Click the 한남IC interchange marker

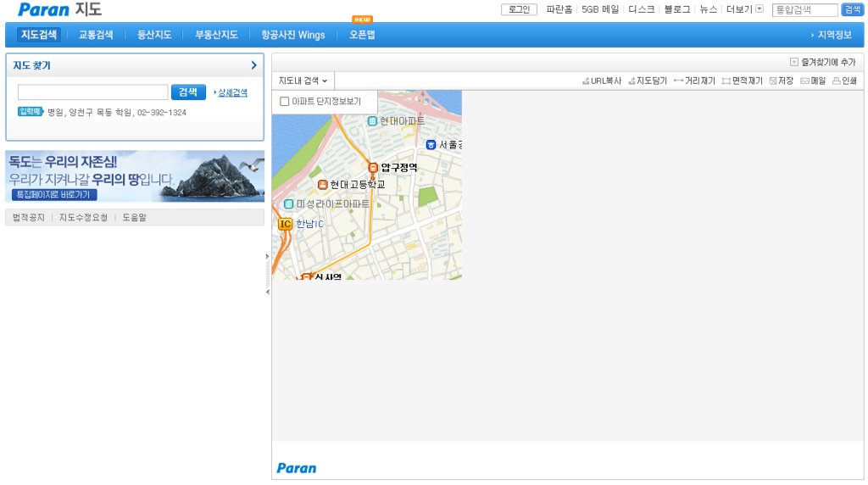tap(285, 224)
